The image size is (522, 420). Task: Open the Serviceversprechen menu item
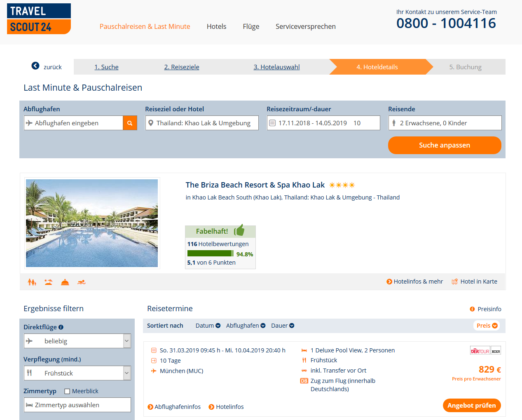306,26
